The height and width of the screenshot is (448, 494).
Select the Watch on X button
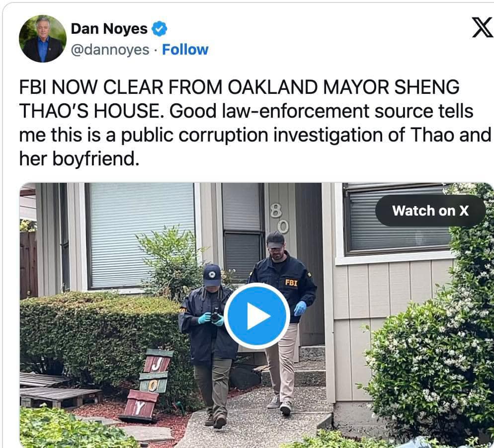point(430,211)
